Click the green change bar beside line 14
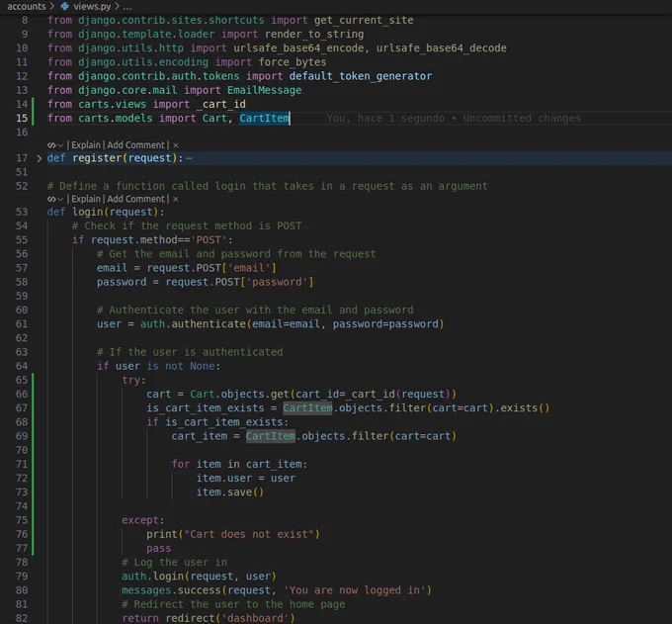 pos(33,104)
